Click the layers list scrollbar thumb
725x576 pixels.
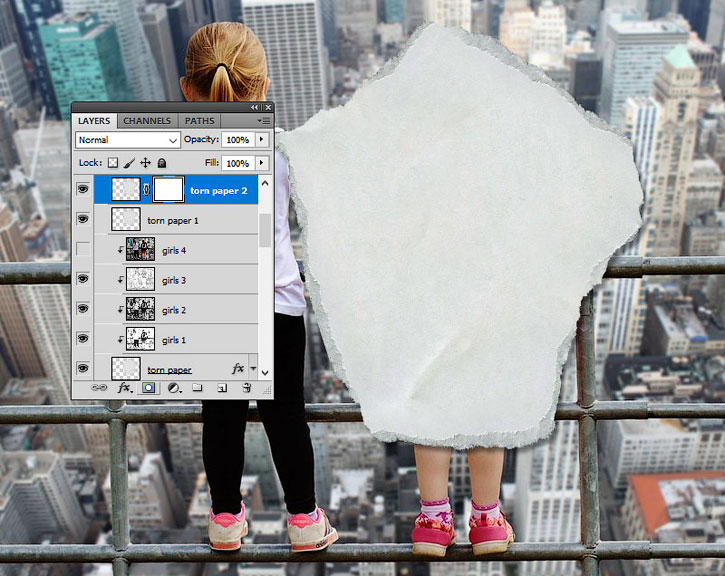(265, 230)
